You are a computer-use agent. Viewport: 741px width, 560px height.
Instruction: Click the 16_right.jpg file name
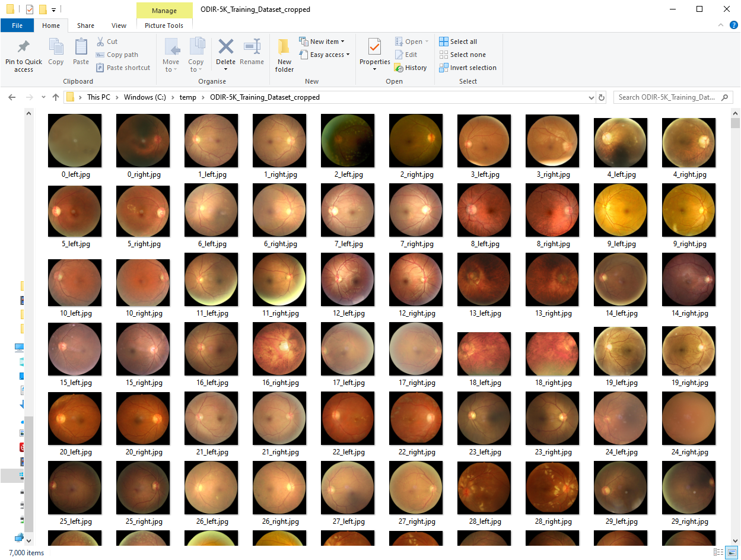(280, 383)
